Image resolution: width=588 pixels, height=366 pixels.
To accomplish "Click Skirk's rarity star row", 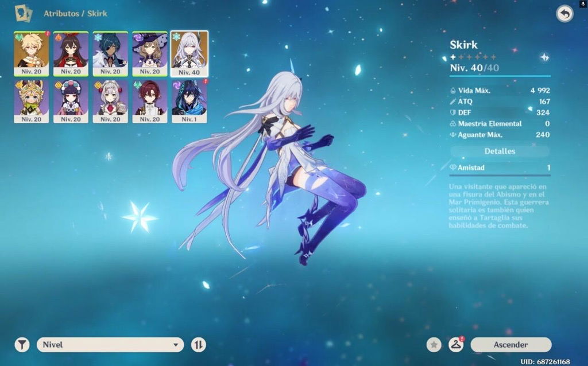I will [473, 57].
